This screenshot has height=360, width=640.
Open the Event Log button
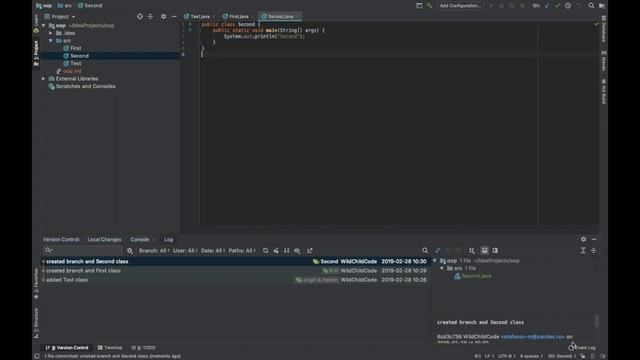click(x=582, y=348)
